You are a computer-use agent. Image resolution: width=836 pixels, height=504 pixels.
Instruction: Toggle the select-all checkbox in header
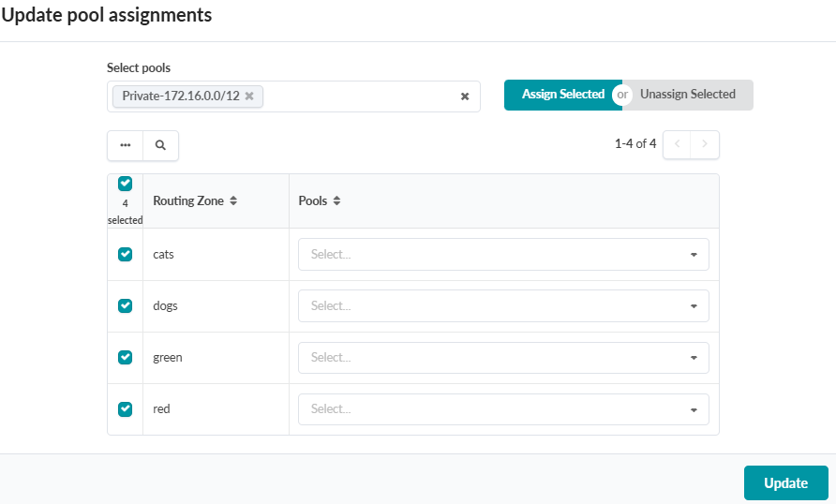pos(125,184)
